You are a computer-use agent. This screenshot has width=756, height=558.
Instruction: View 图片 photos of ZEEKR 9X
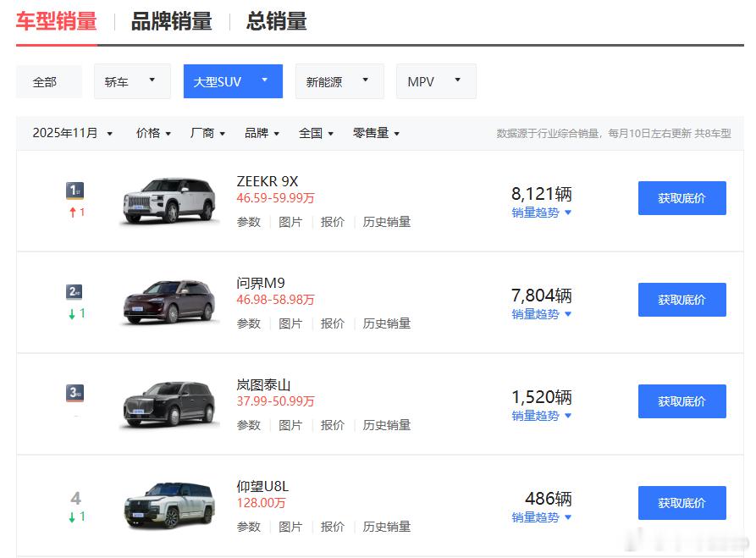click(x=290, y=221)
